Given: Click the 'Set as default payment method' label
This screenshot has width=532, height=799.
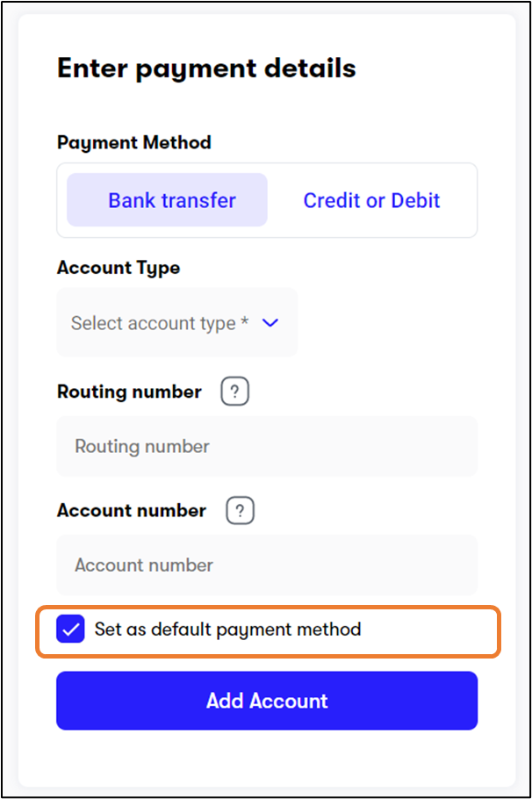Looking at the screenshot, I should click(227, 630).
